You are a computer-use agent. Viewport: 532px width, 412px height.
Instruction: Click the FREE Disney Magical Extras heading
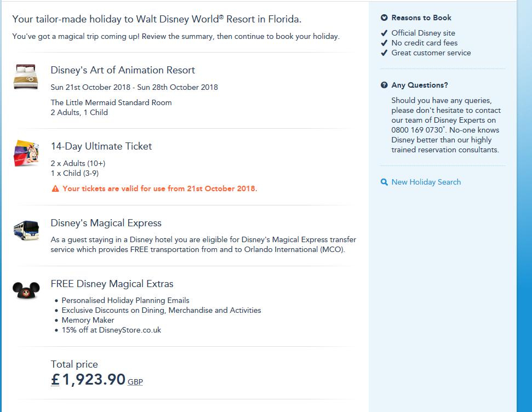[x=112, y=284]
